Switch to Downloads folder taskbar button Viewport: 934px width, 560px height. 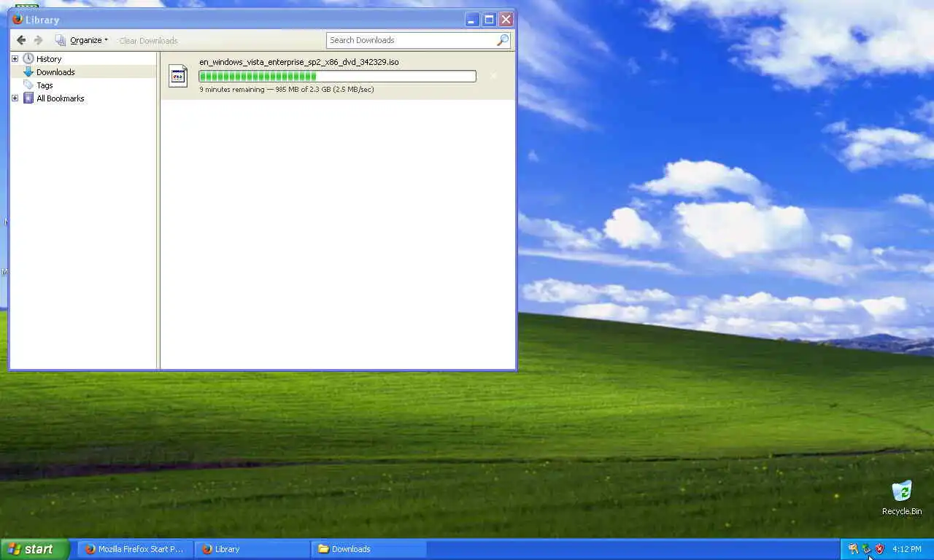click(x=368, y=549)
